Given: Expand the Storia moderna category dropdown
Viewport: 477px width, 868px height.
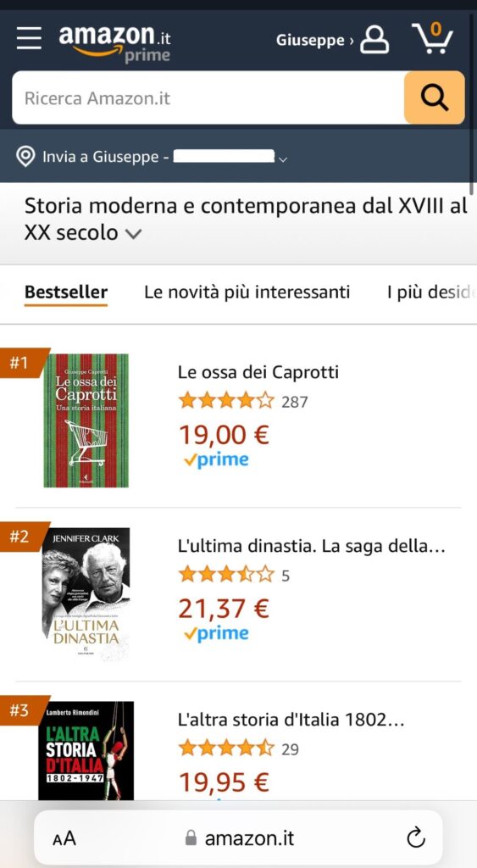Looking at the screenshot, I should pyautogui.click(x=133, y=234).
